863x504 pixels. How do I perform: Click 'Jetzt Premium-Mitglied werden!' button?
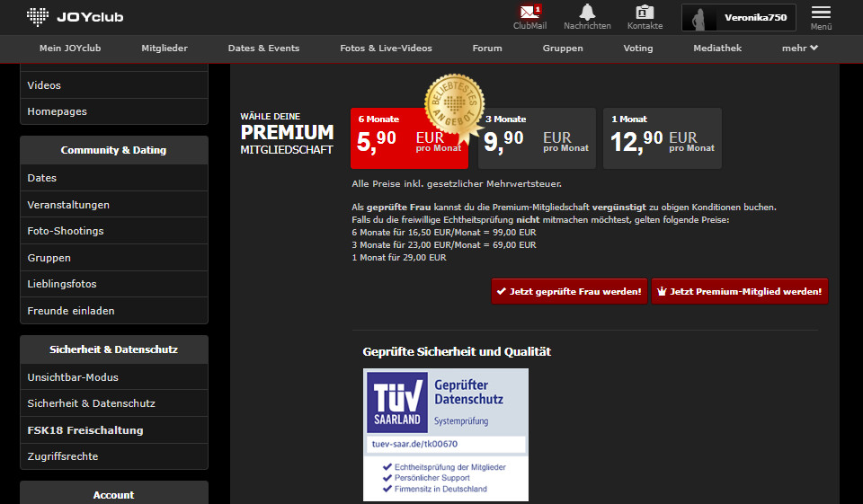pyautogui.click(x=739, y=291)
